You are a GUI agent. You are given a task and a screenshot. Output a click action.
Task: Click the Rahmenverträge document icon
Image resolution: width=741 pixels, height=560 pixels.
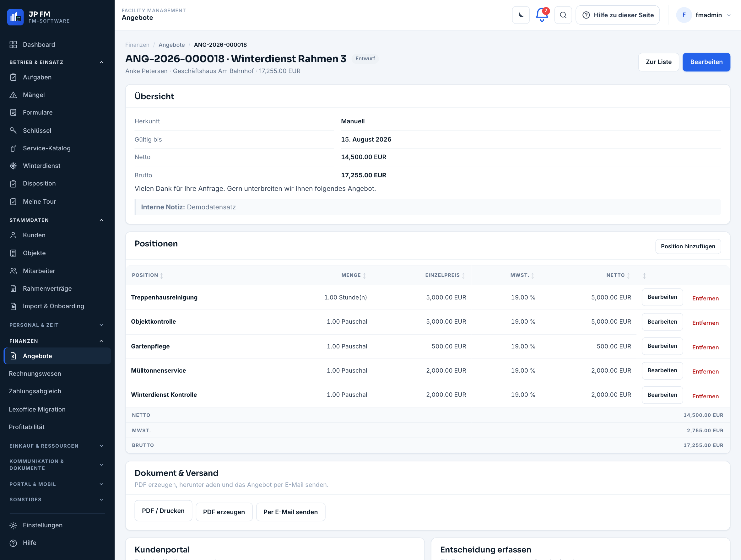13,288
